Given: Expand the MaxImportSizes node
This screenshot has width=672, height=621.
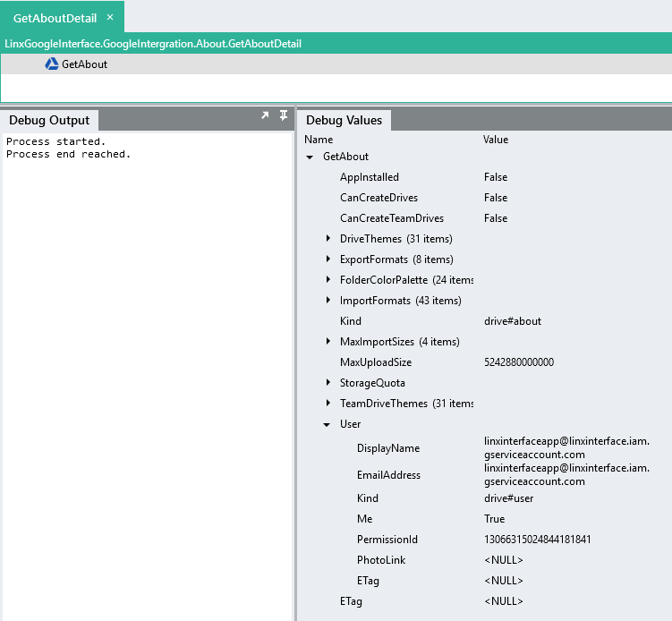Looking at the screenshot, I should pos(328,341).
